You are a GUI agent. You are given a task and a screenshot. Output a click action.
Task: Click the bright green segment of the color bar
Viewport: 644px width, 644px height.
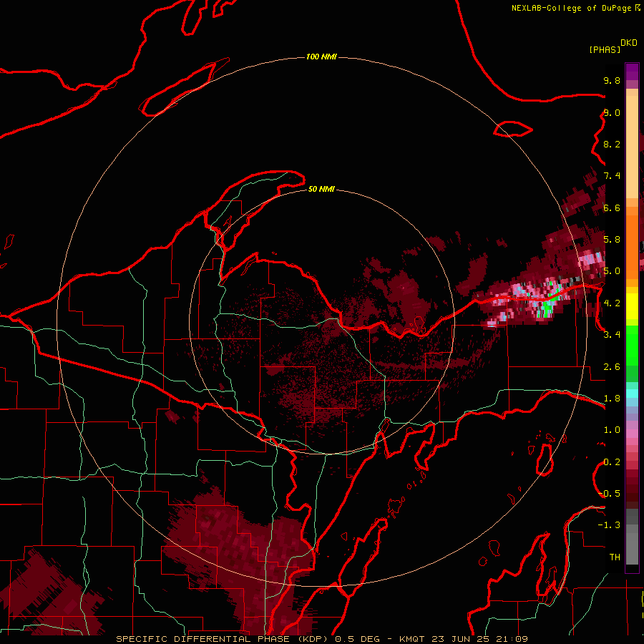click(x=632, y=345)
